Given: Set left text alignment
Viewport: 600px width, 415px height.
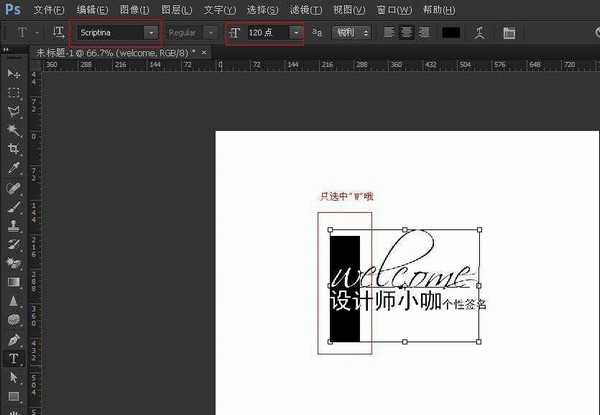Looking at the screenshot, I should (389, 33).
